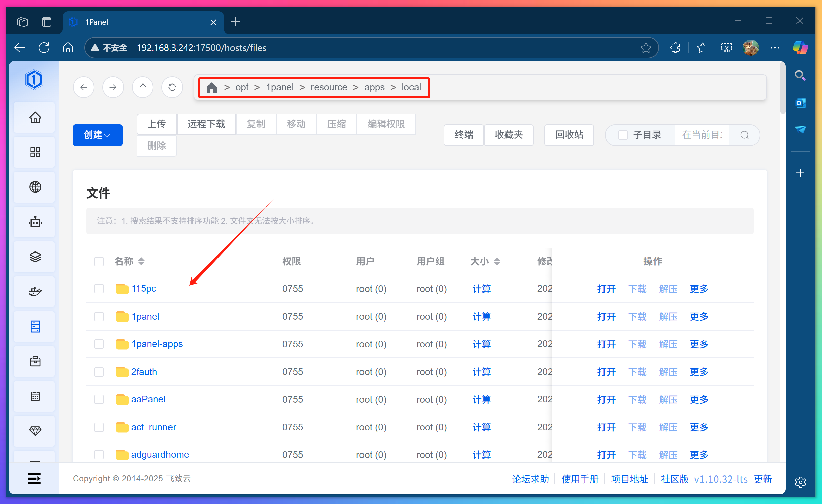Open the scheduled tasks calendar icon
Image resolution: width=822 pixels, height=504 pixels.
(x=34, y=396)
